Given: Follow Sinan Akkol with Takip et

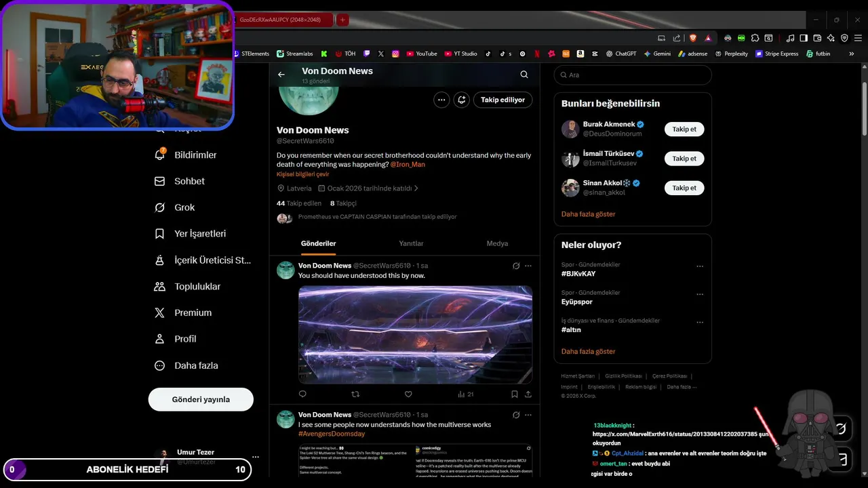Looking at the screenshot, I should 684,188.
